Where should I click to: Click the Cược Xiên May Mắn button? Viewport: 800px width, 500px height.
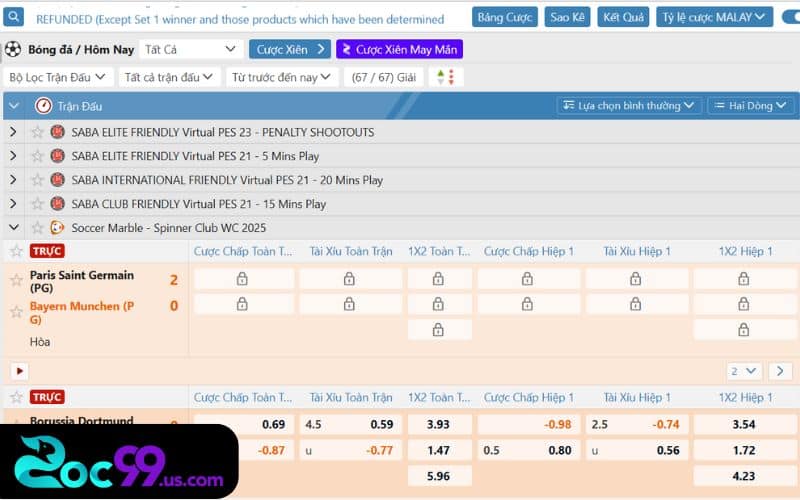[399, 49]
